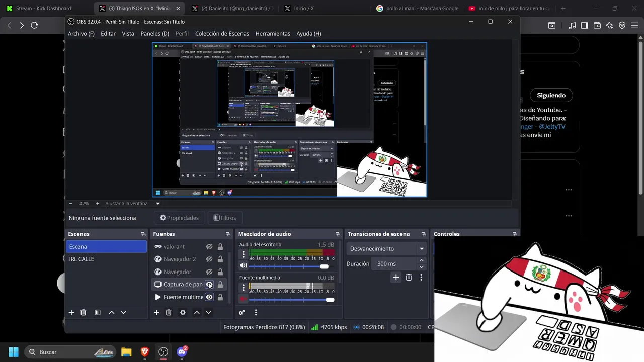Viewport: 644px width, 362px height.
Task: Click Siguiendo button in browser
Action: point(551,95)
